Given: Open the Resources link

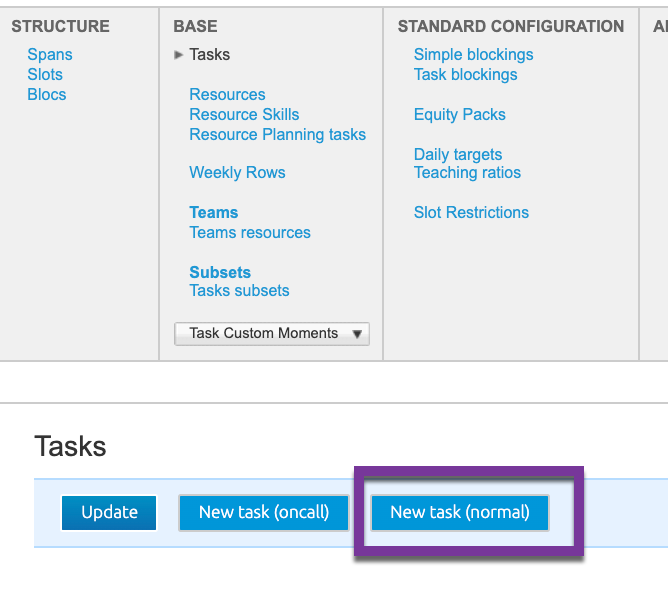Looking at the screenshot, I should [227, 95].
